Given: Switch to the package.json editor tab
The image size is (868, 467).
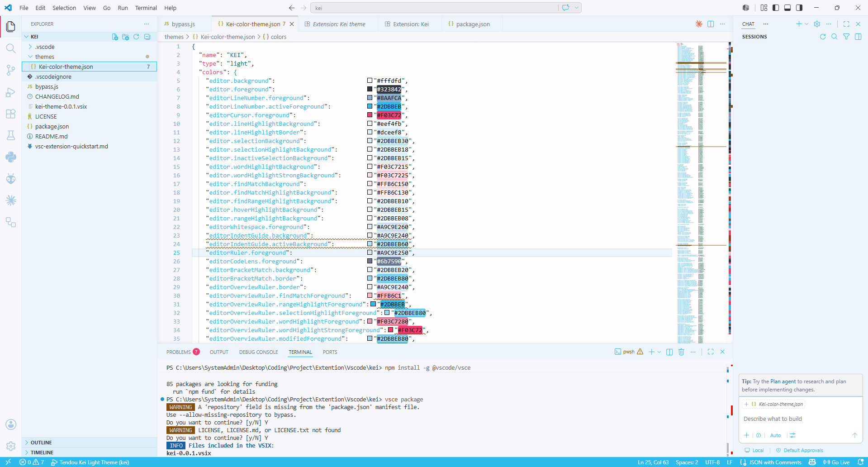Looking at the screenshot, I should pos(473,24).
